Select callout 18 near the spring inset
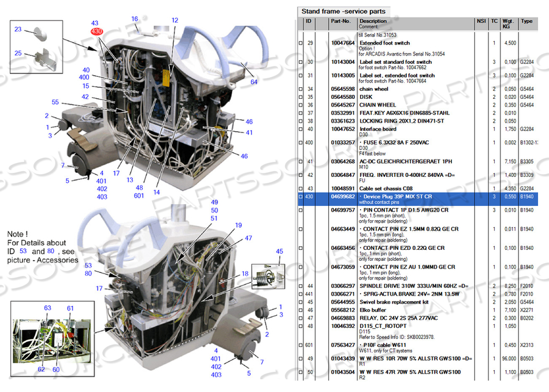549x392 pixels. 244,273
